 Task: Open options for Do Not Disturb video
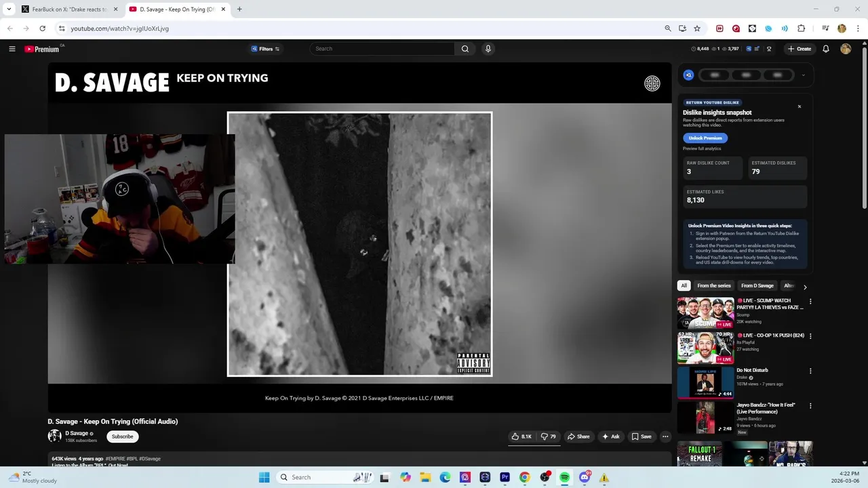click(810, 371)
